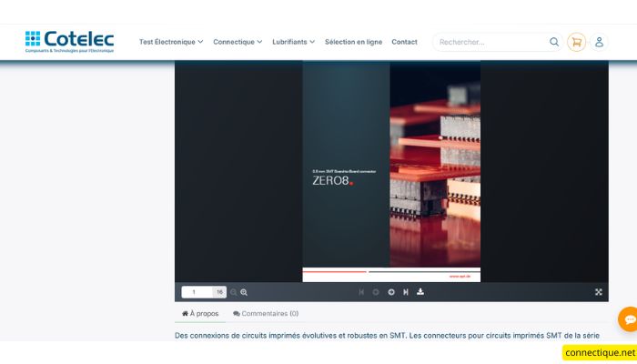637x364 pixels.
Task: Click the page number field
Action: tap(197, 292)
